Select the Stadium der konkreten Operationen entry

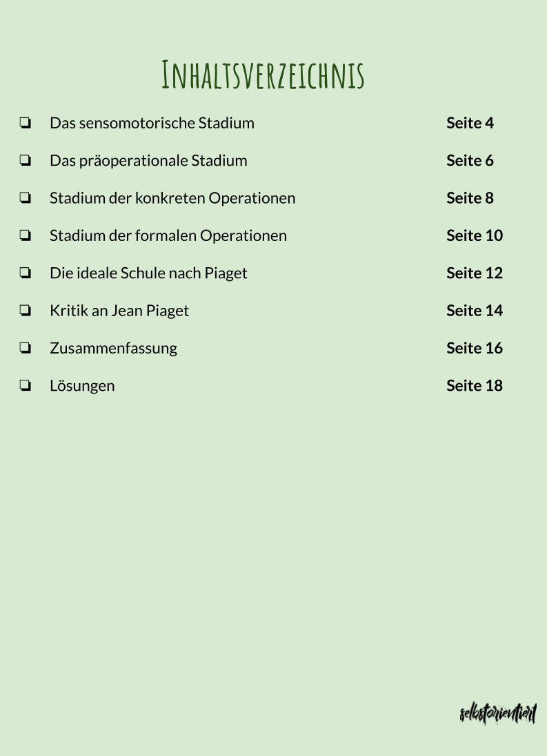click(x=172, y=198)
